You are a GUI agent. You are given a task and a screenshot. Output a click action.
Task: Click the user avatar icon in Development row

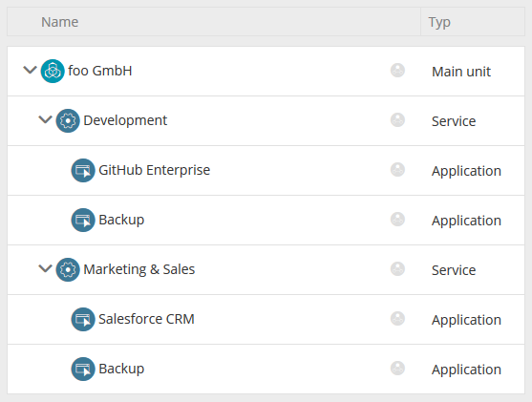(397, 119)
